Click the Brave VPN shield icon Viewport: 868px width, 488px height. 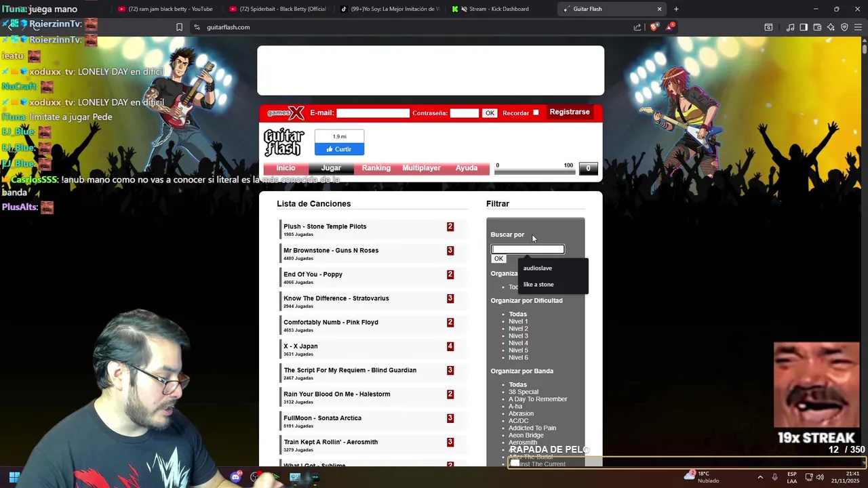click(844, 27)
